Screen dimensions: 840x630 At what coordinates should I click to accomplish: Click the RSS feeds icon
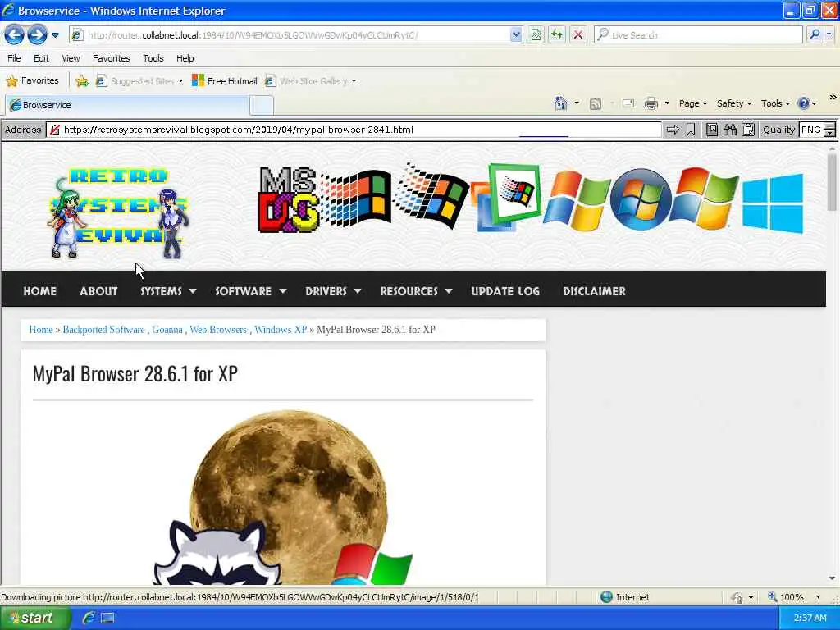[596, 104]
